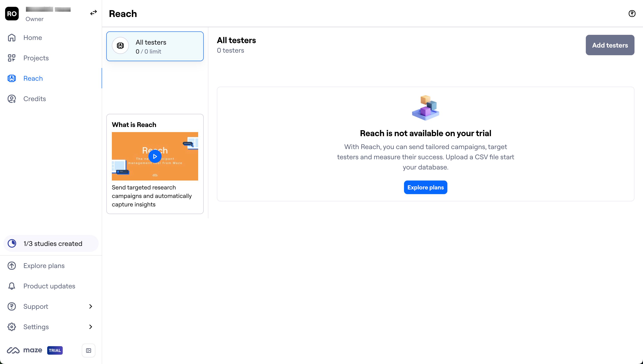Click the All testers card icon
The width and height of the screenshot is (643, 364).
120,45
